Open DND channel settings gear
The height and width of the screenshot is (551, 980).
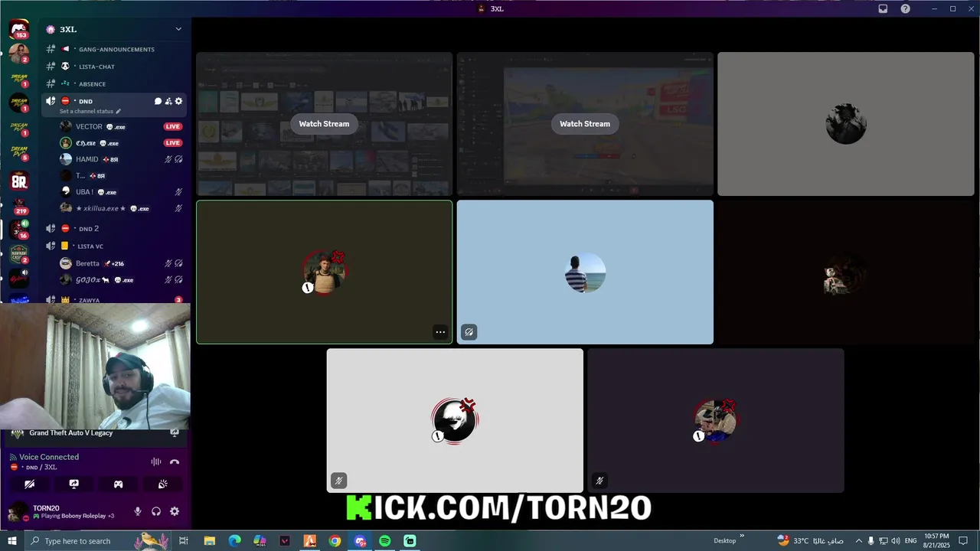point(179,101)
